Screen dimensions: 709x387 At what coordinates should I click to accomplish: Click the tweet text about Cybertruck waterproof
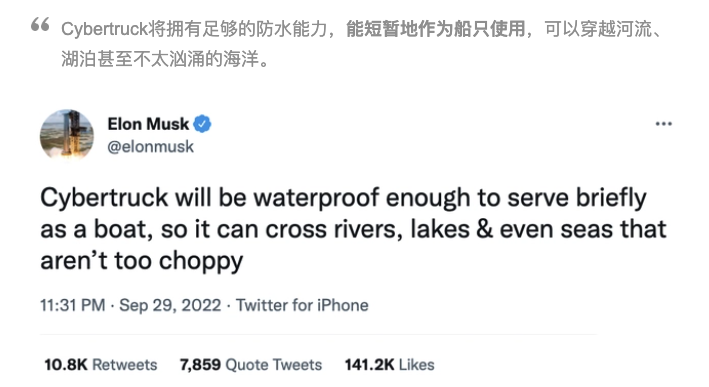pos(353,229)
